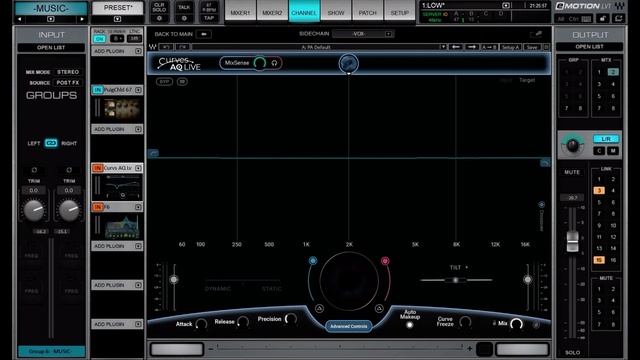Select the PuigChild plugin thumbnail
Screen dimensions: 640x360
point(121,109)
